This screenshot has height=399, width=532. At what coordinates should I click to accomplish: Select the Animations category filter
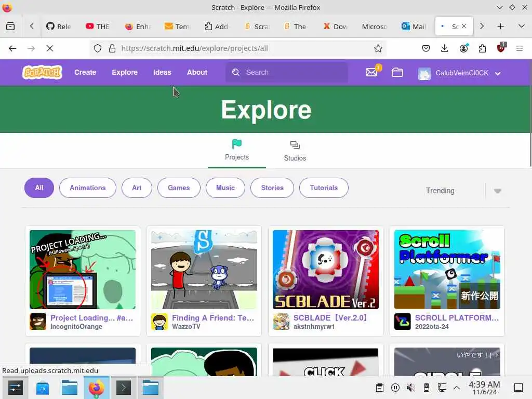(87, 188)
